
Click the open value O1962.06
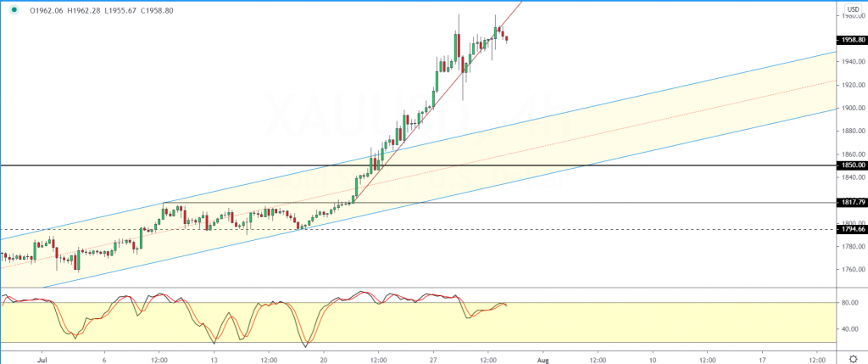(x=47, y=10)
